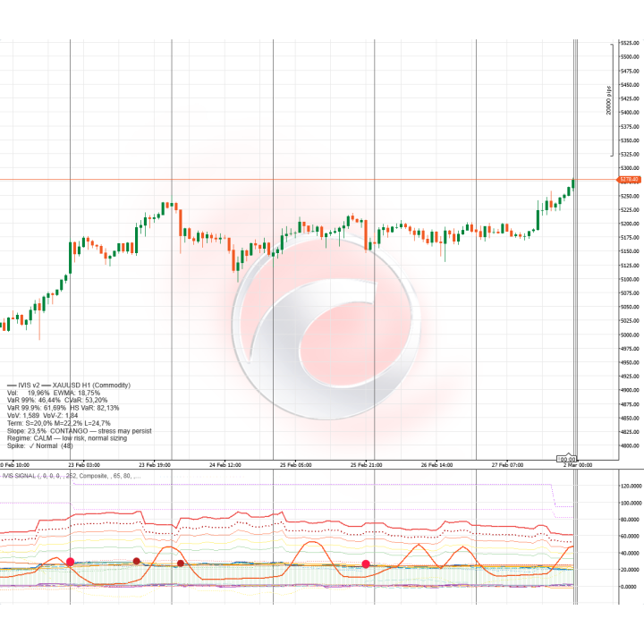Click the Spike: Normal (48) line

(40, 446)
